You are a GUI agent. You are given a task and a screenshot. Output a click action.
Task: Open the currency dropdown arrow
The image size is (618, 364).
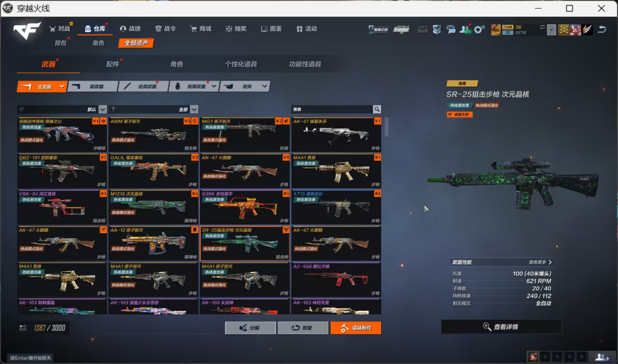pos(552,30)
